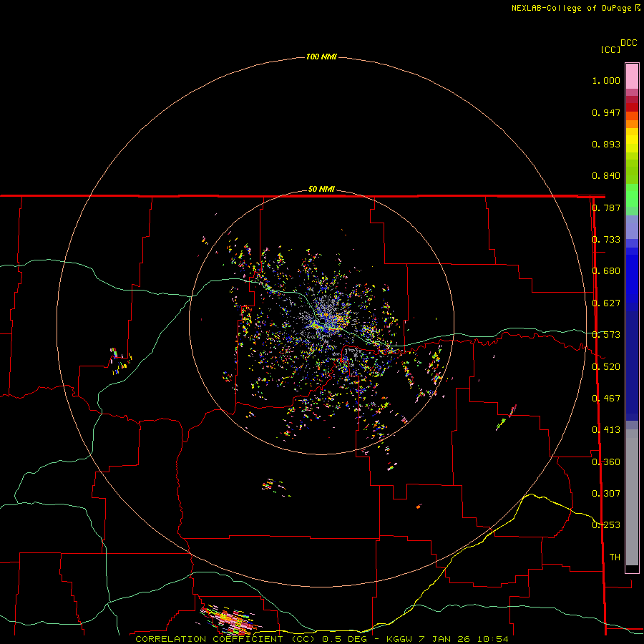The width and height of the screenshot is (644, 644).
Task: Click the TH threshold label on the legend
Action: tap(615, 557)
